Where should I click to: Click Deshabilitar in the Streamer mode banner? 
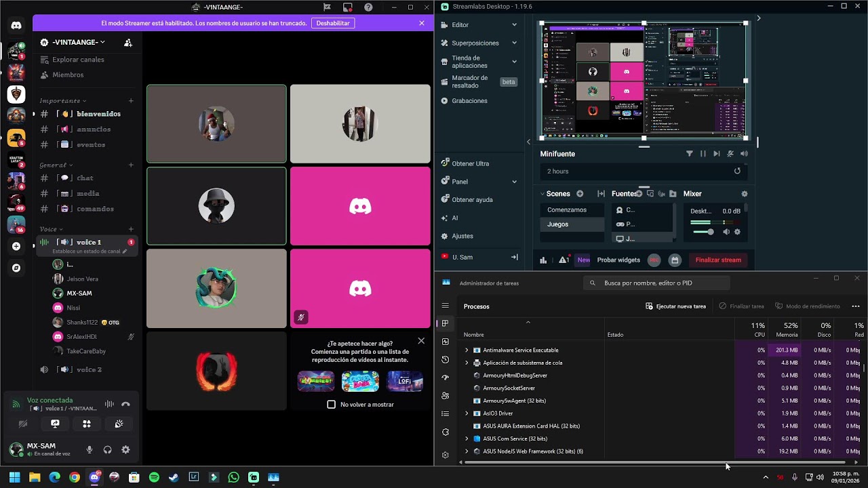333,23
